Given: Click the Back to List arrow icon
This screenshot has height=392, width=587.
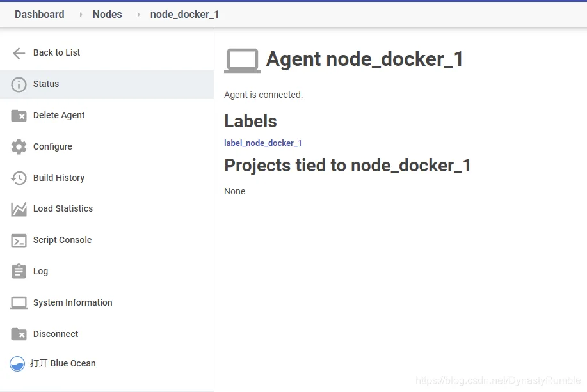Looking at the screenshot, I should pos(19,53).
